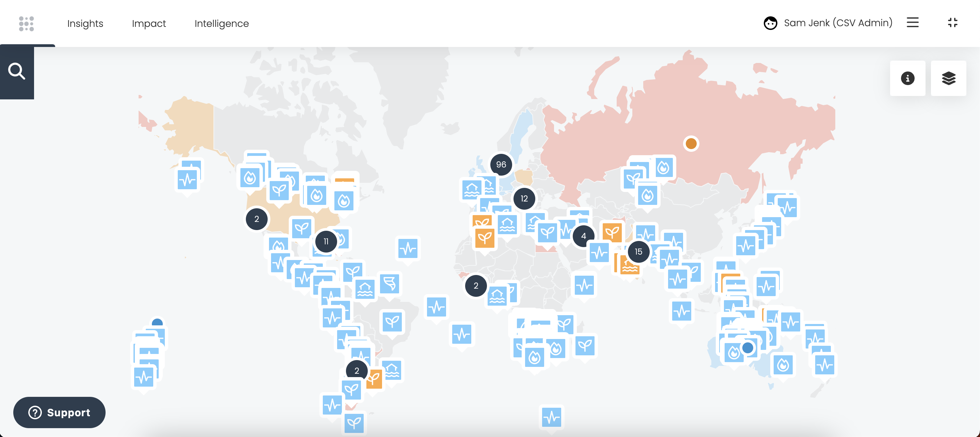This screenshot has width=980, height=437.
Task: Click the cluster marker showing 15
Action: 638,251
